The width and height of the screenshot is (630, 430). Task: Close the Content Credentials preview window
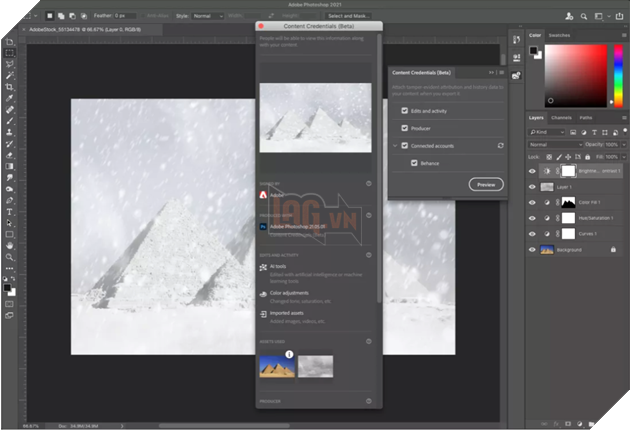(261, 26)
